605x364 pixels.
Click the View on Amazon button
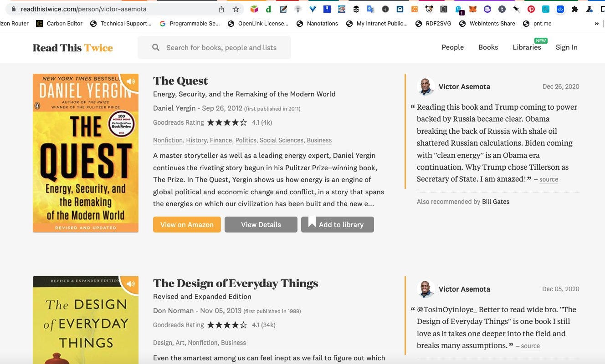point(187,225)
